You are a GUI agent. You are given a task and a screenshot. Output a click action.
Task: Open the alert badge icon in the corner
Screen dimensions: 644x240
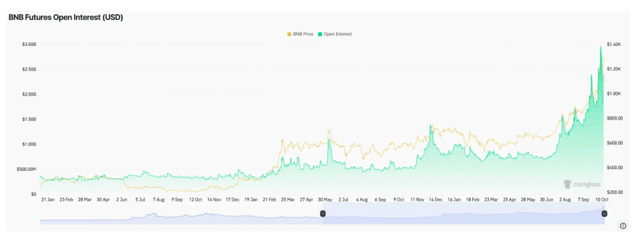(623, 225)
